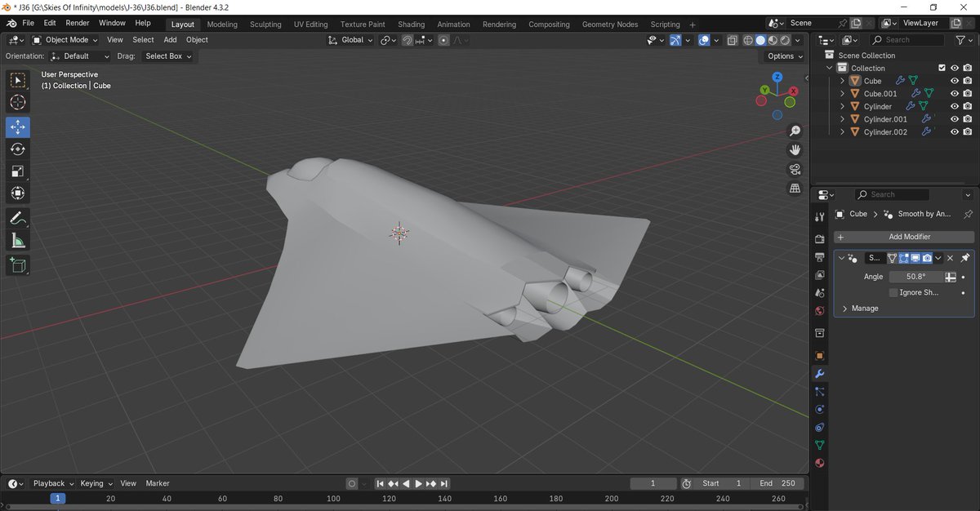Toggle Cylinder.001 visibility in outliner
This screenshot has height=511, width=980.
(953, 118)
